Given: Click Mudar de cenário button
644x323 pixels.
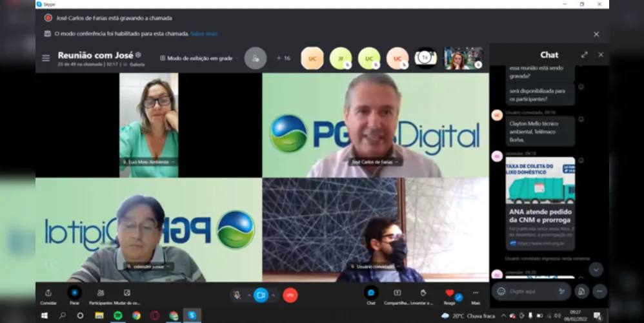Looking at the screenshot, I should [x=126, y=297].
